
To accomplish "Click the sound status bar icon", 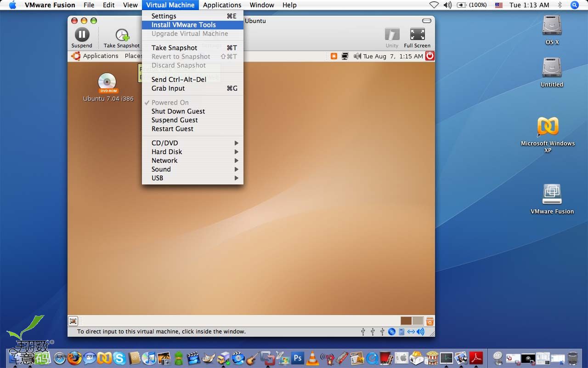I will pos(420,332).
